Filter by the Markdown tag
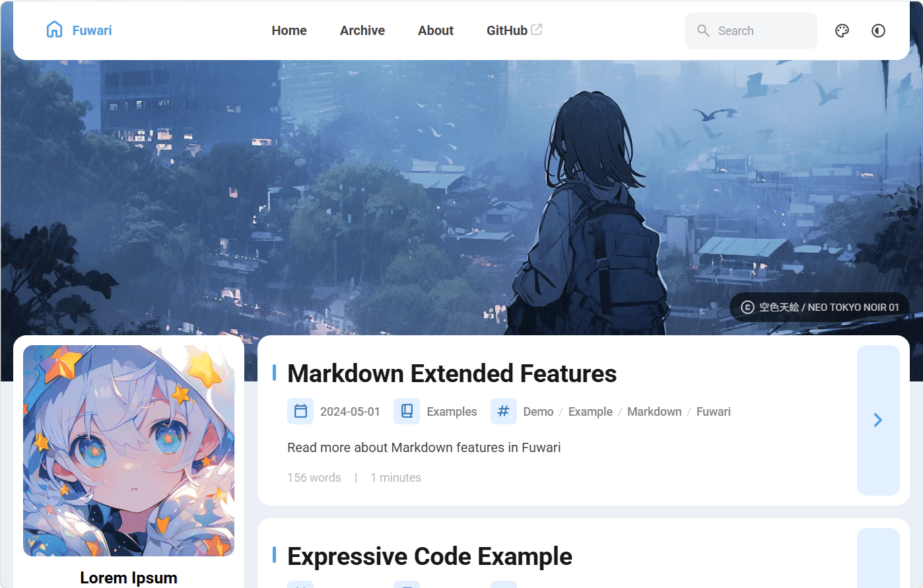 tap(654, 412)
